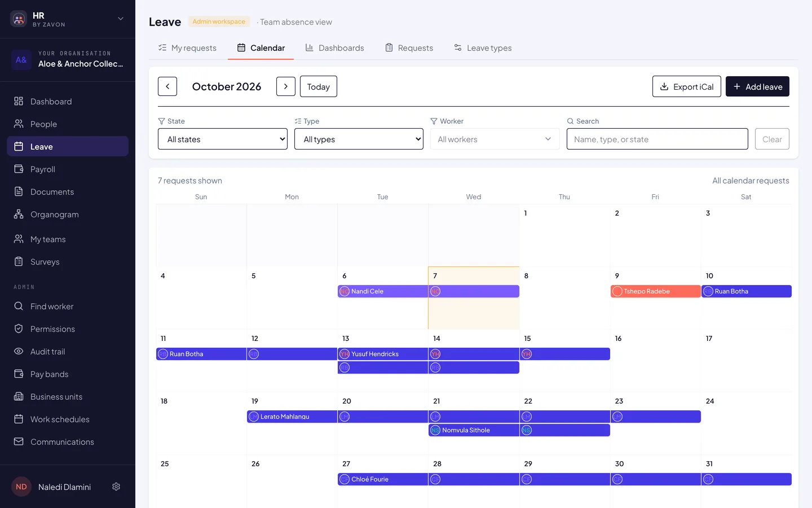The image size is (812, 508).
Task: Expand the HR app switcher chevron
Action: tap(121, 19)
